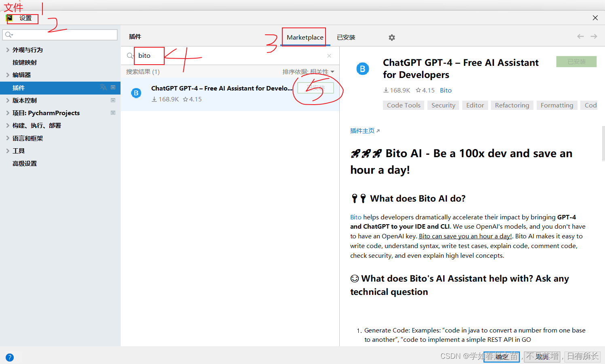The image size is (605, 364).
Task: Select 插件 in the settings tree
Action: click(60, 88)
